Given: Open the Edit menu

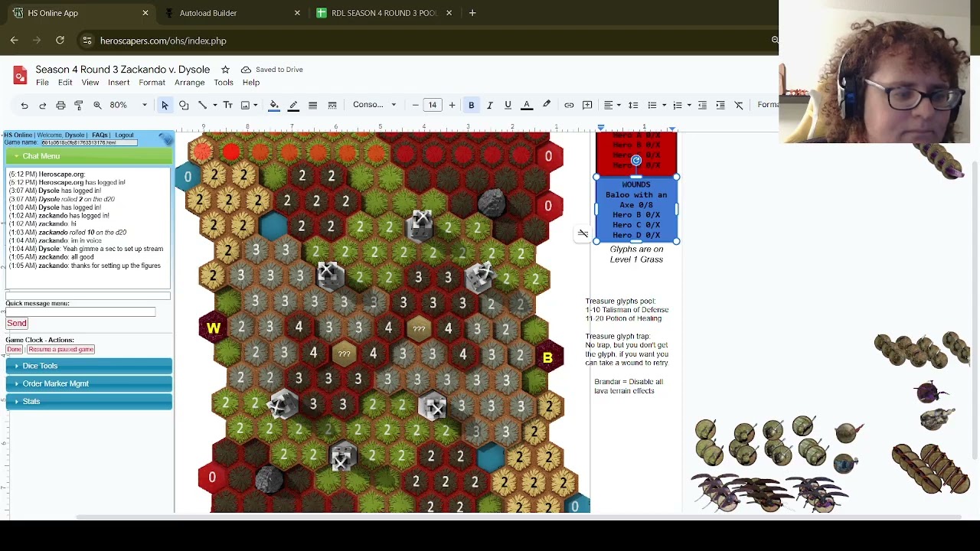Looking at the screenshot, I should [65, 83].
